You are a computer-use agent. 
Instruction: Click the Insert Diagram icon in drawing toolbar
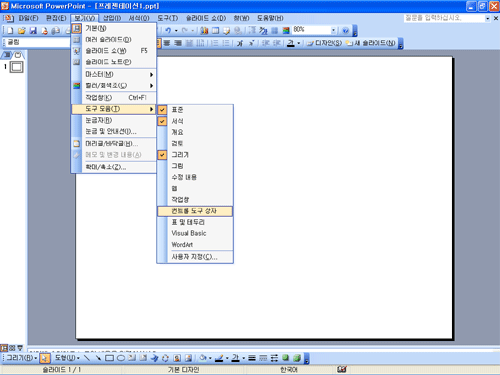(165, 358)
